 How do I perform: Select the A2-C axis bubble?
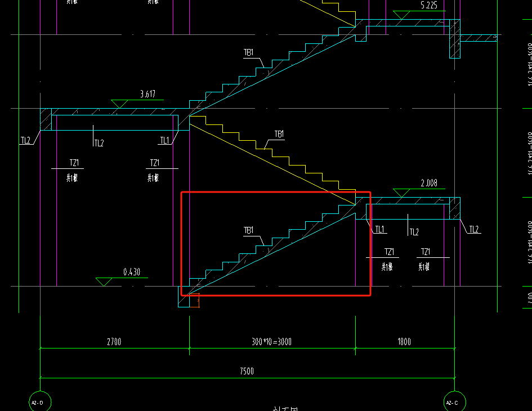click(455, 402)
